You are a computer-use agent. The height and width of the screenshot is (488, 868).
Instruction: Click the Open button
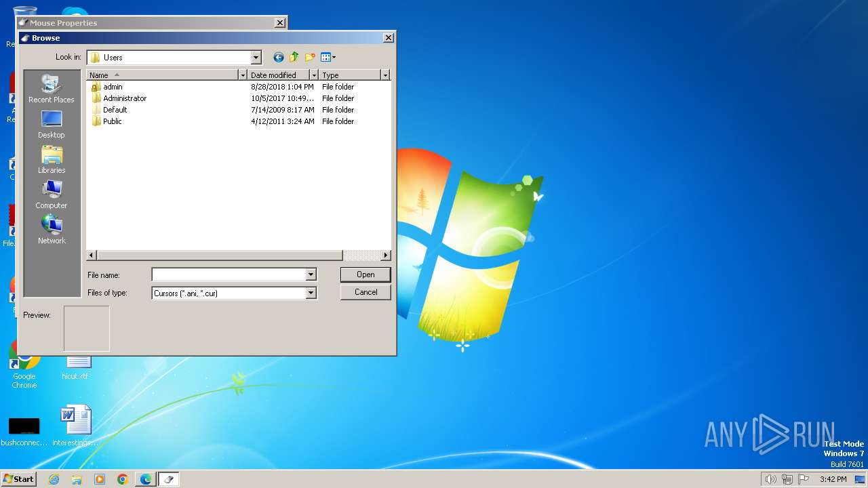point(366,274)
